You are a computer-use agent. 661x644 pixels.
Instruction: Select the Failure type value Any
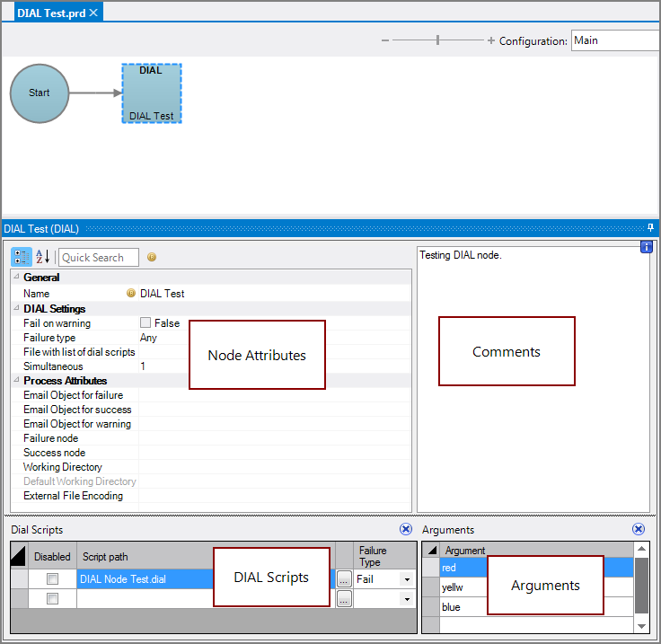(x=148, y=338)
